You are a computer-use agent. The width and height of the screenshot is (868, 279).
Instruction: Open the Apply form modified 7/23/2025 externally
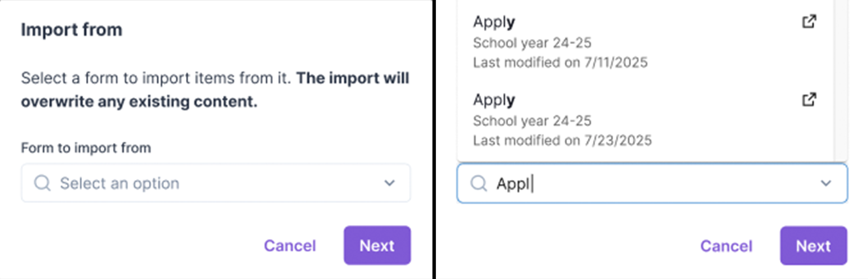point(809,100)
